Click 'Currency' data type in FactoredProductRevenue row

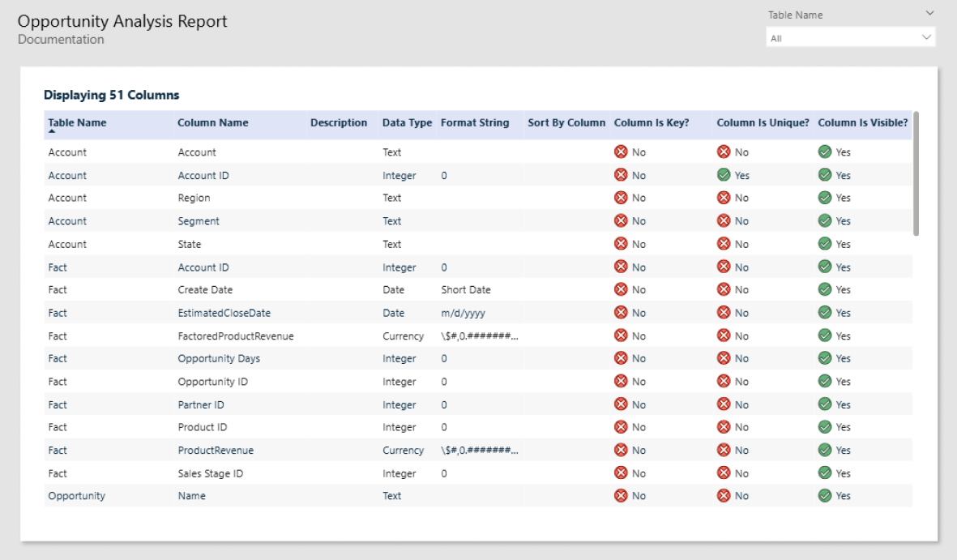403,336
